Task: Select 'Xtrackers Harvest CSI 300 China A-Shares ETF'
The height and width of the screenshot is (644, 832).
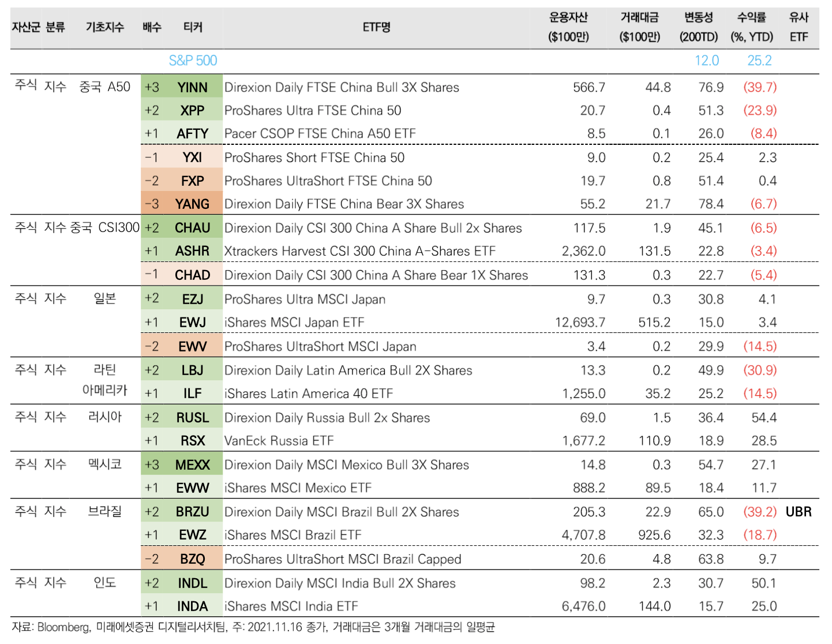Action: (x=360, y=251)
